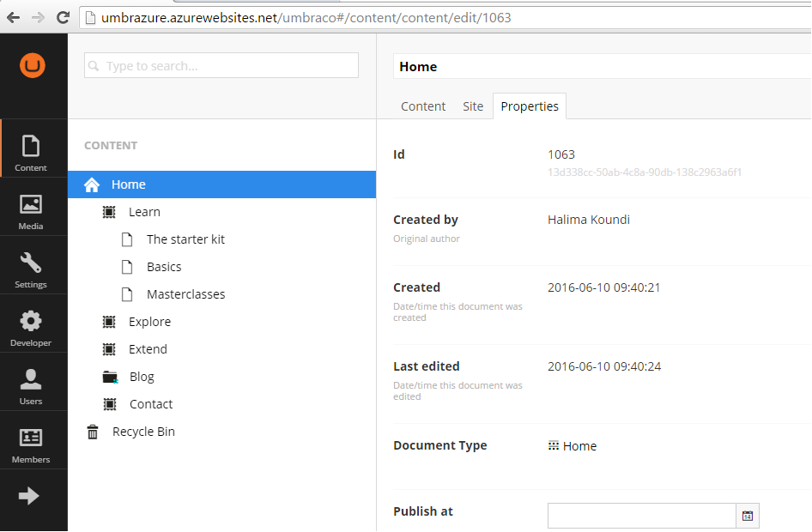812x532 pixels.
Task: Open the Developer section gear icon
Action: click(31, 321)
